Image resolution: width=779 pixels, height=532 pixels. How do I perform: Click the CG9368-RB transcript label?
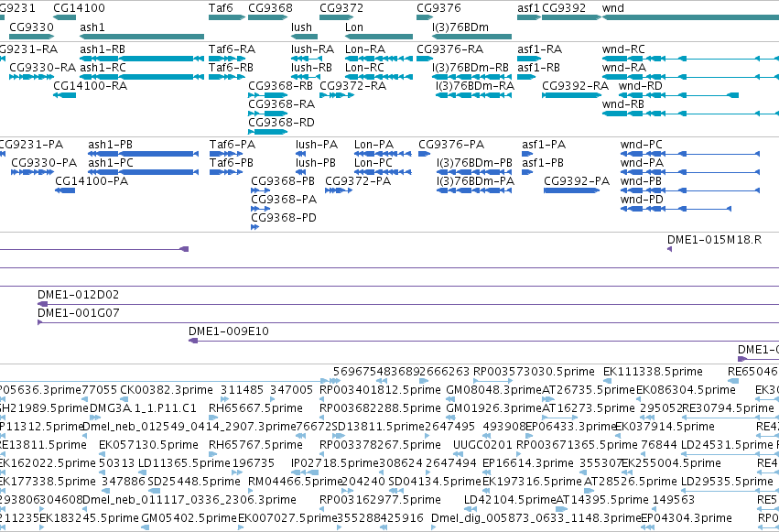tap(280, 86)
